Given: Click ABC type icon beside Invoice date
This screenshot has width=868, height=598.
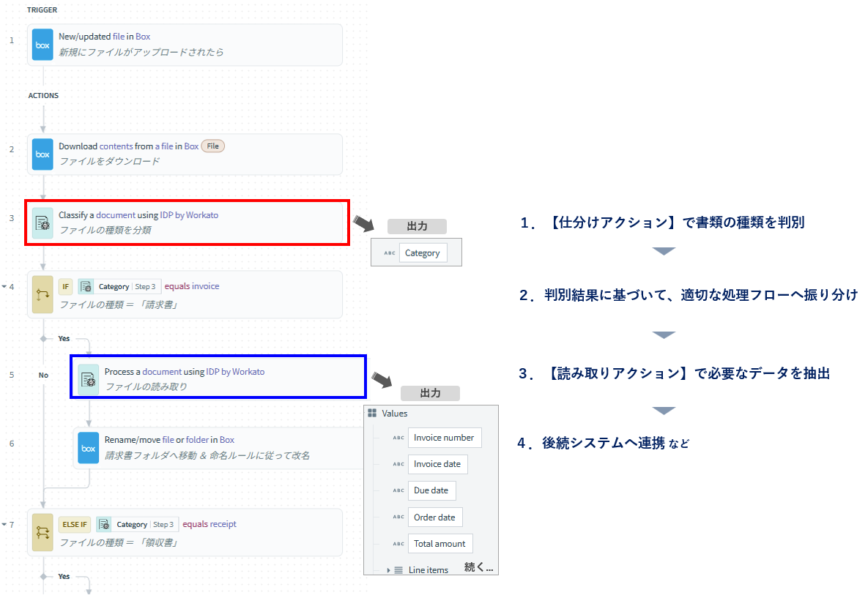Looking at the screenshot, I should (398, 464).
